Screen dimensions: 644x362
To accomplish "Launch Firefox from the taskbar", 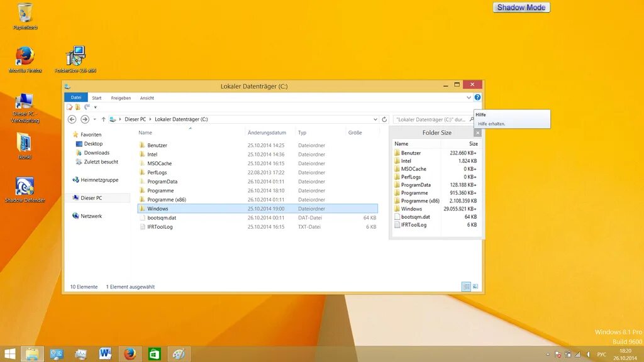I will 130,354.
